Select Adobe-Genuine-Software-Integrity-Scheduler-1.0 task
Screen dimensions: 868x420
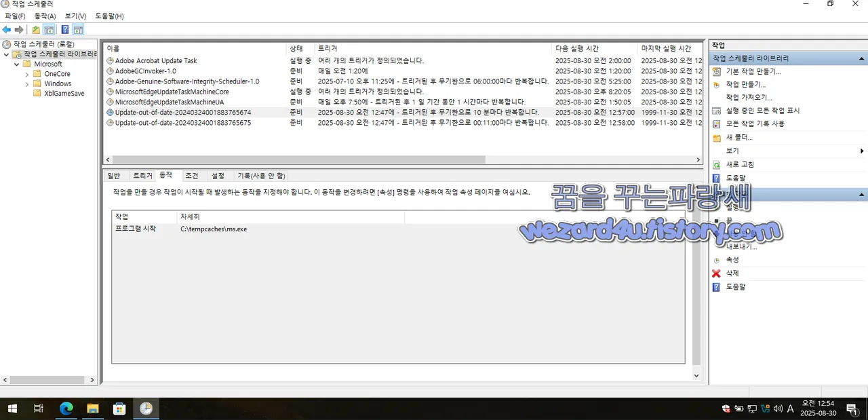tap(402, 81)
